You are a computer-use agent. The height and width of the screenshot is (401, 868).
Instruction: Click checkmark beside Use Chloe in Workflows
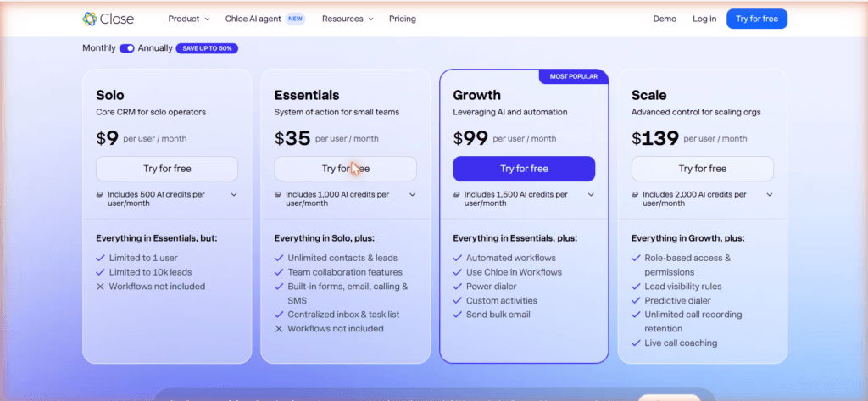tap(457, 272)
